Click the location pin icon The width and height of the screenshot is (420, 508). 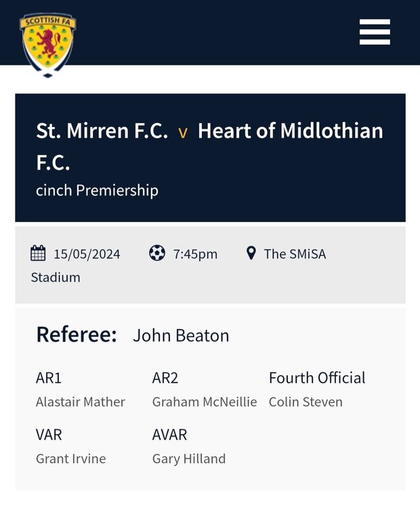[251, 253]
